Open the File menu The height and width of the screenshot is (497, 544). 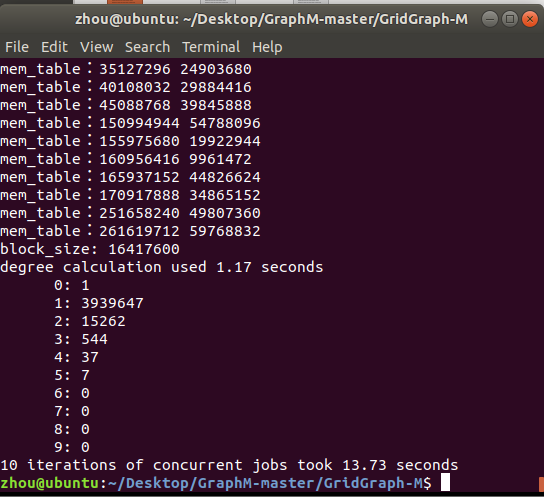pos(17,47)
